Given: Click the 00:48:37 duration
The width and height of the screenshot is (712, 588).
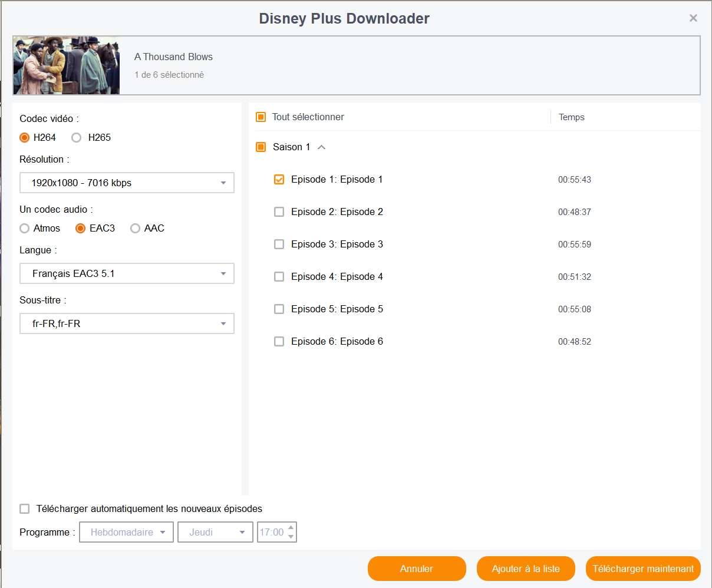Looking at the screenshot, I should point(575,212).
